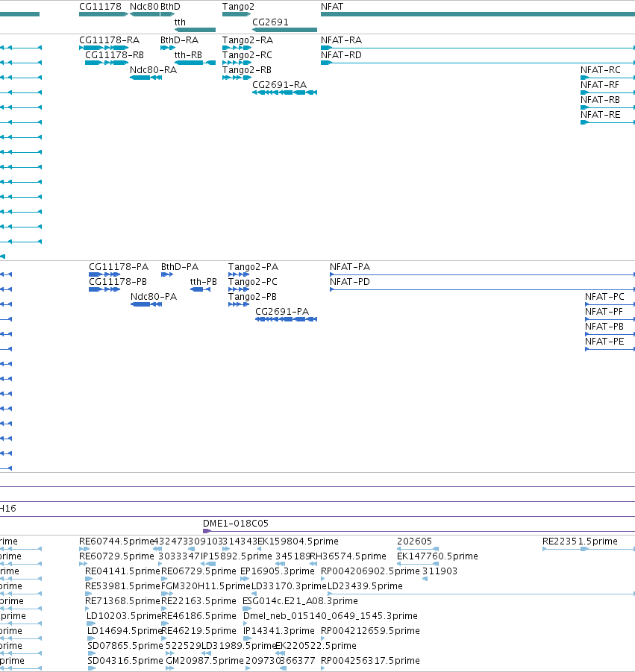The image size is (635, 672).
Task: Click transcript CG11178-RA label
Action: point(110,40)
